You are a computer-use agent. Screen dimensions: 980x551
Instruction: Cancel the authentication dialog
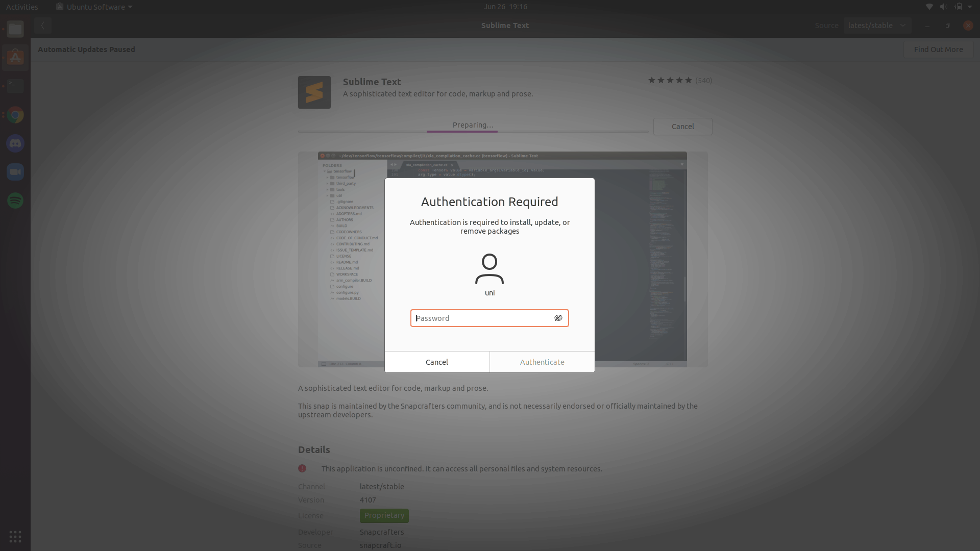click(436, 362)
